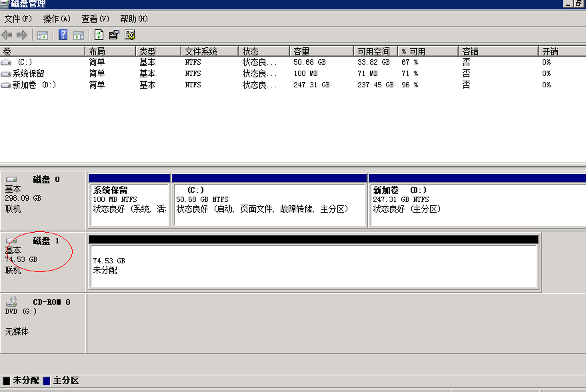Sort by the 卷 column header
The height and width of the screenshot is (392, 586).
point(42,51)
